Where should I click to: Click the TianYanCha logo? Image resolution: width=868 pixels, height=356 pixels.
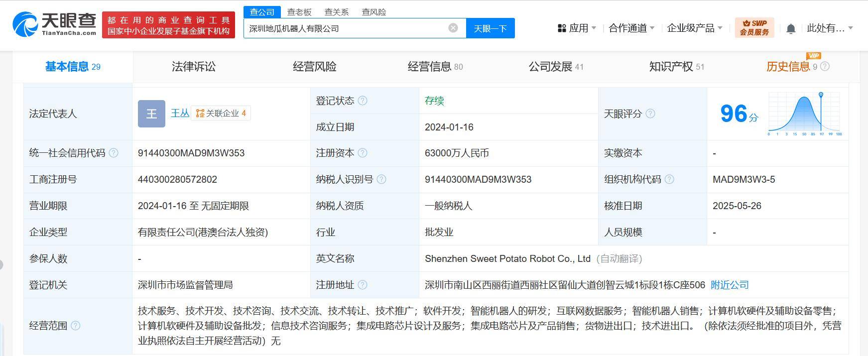pyautogui.click(x=54, y=24)
